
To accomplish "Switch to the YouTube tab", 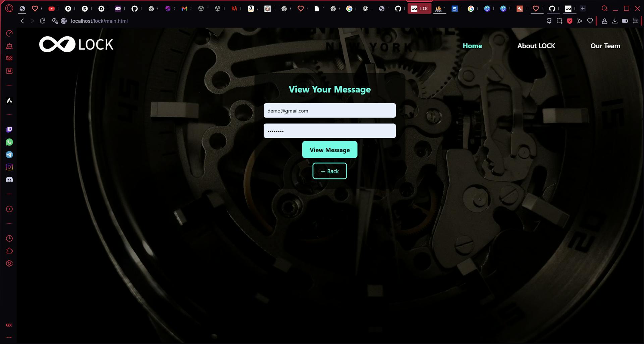I will (52, 9).
